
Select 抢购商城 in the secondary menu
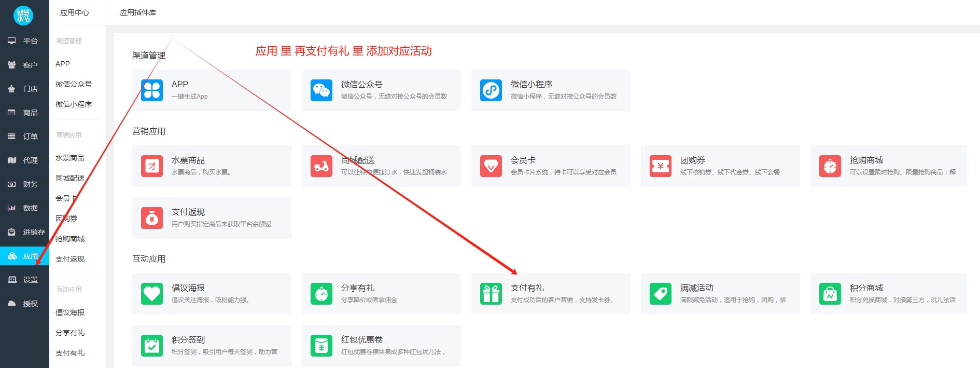[70, 239]
